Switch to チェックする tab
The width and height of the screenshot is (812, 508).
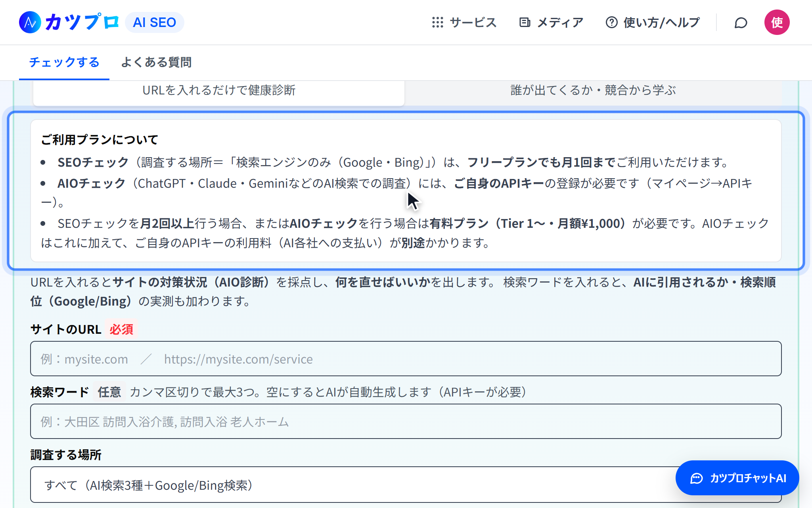point(64,62)
